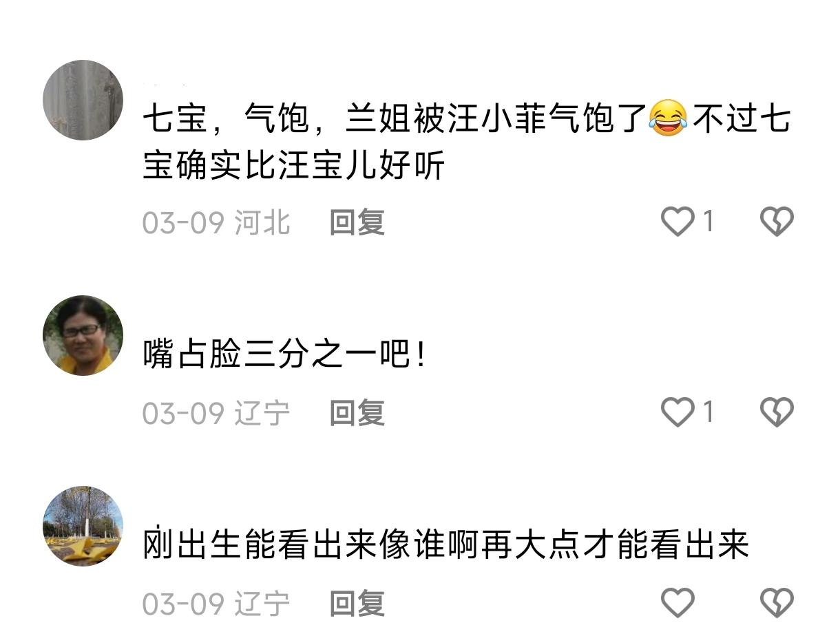Select the comment text 嘴占脸三分之一吧！
The width and height of the screenshot is (840, 636).
[x=284, y=355]
